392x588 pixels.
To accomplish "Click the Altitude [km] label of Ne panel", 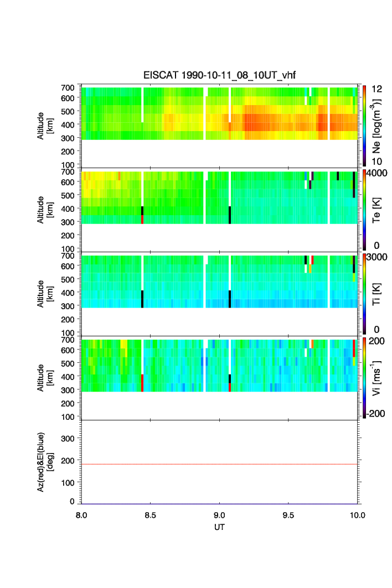I will [45, 126].
